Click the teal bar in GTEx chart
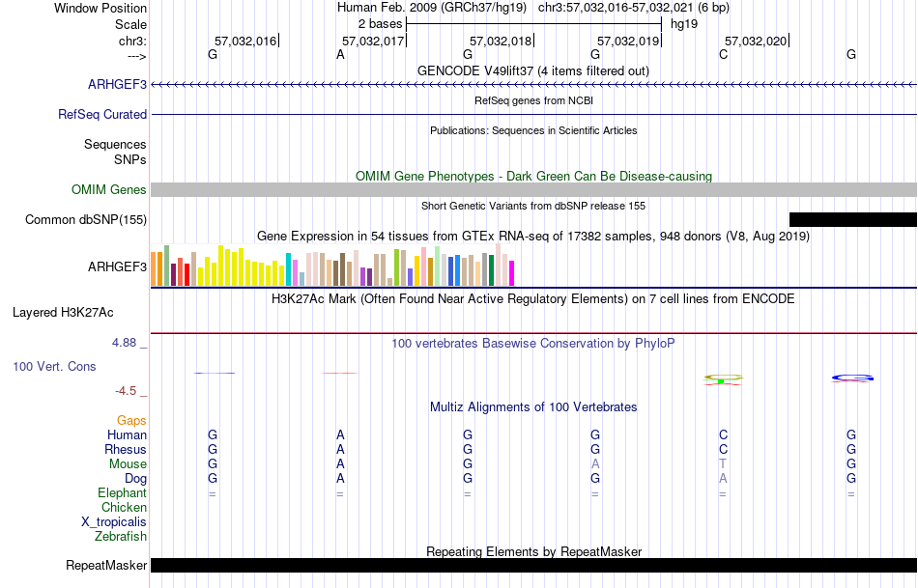The image size is (918, 588). pyautogui.click(x=288, y=269)
